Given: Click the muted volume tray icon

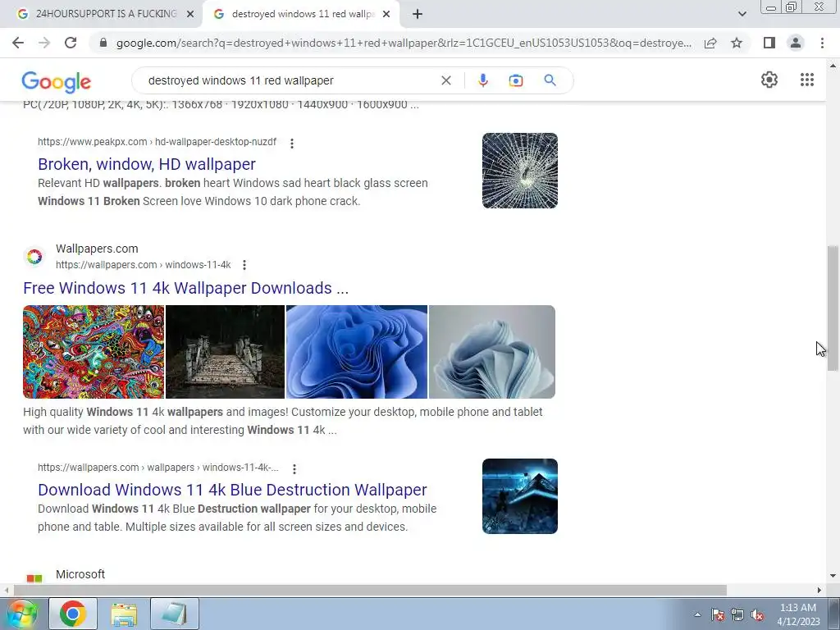Looking at the screenshot, I should click(757, 615).
